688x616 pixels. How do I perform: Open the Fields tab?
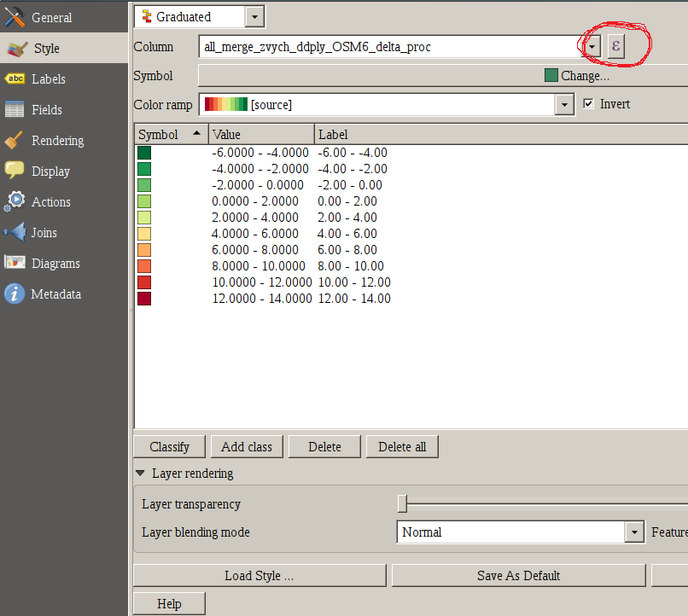[64, 109]
